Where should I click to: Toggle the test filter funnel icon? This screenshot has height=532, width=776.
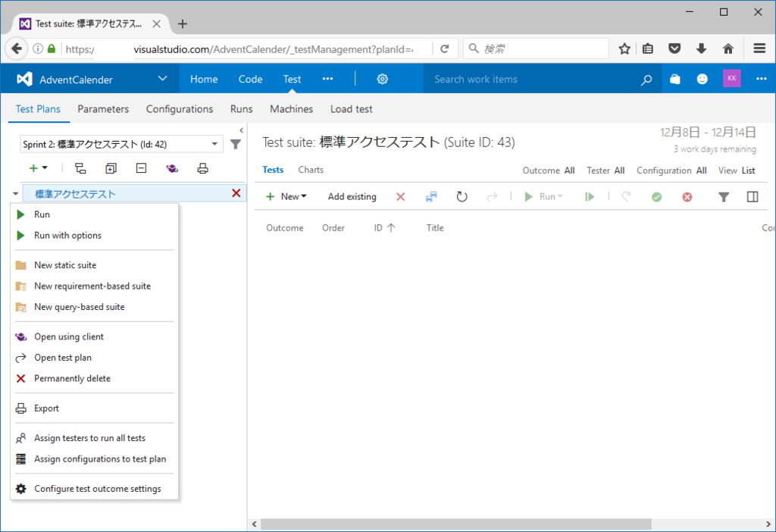pyautogui.click(x=724, y=197)
